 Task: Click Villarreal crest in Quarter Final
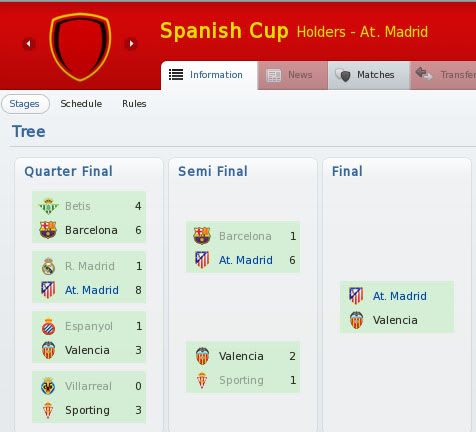coord(48,386)
